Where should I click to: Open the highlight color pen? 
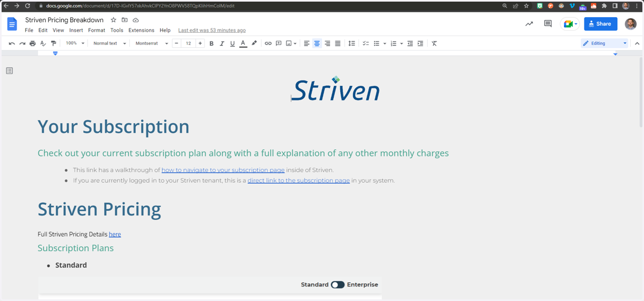254,44
